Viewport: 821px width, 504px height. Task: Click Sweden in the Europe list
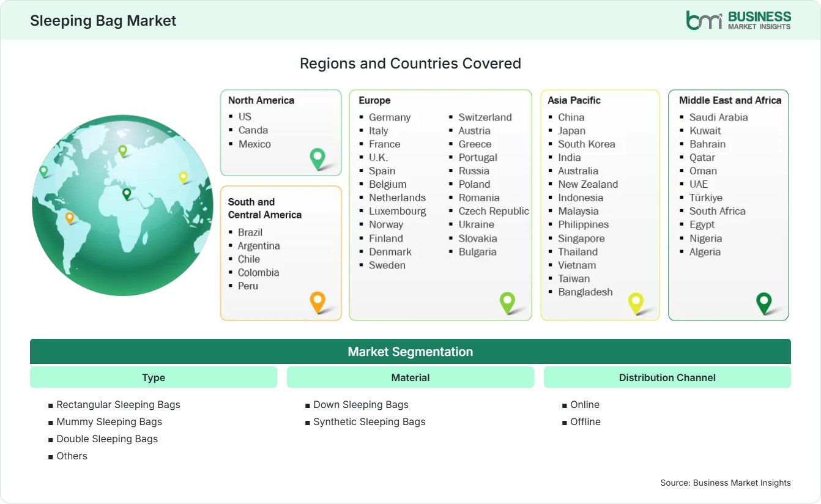pos(387,265)
